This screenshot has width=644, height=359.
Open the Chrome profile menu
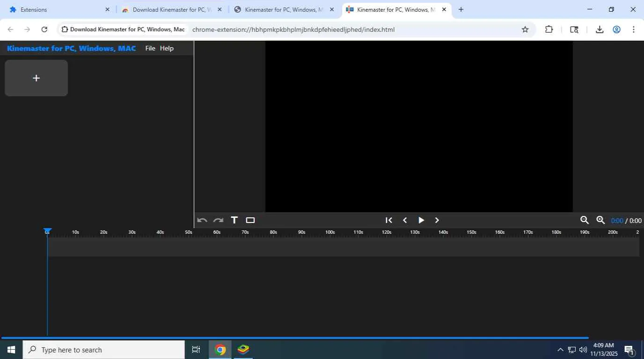pyautogui.click(x=616, y=29)
